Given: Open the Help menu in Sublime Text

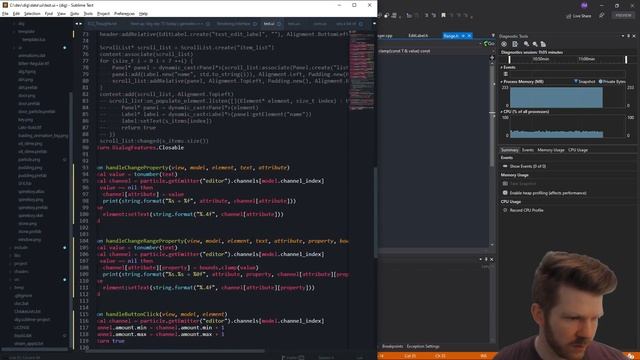Looking at the screenshot, I should point(143,13).
